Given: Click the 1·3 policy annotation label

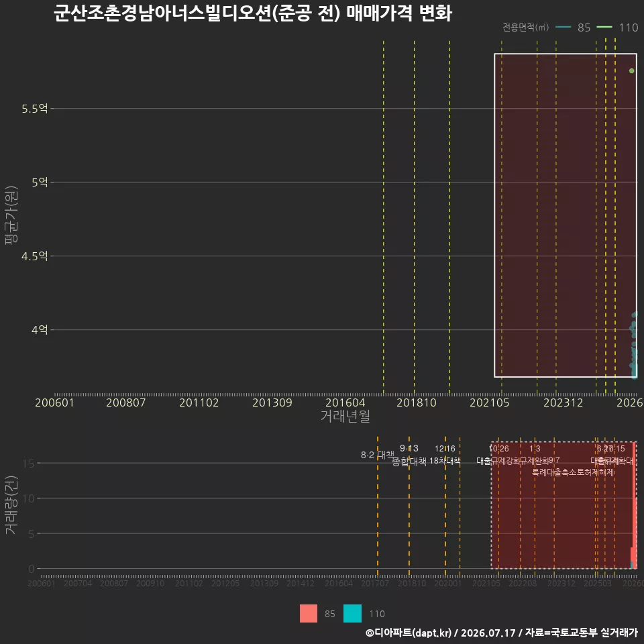Looking at the screenshot, I should pos(535,449).
